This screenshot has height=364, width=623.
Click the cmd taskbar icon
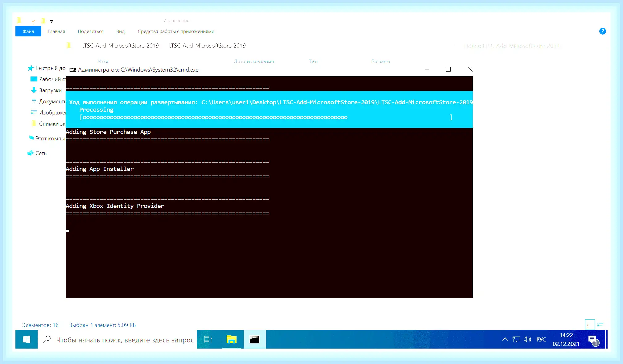click(x=254, y=339)
